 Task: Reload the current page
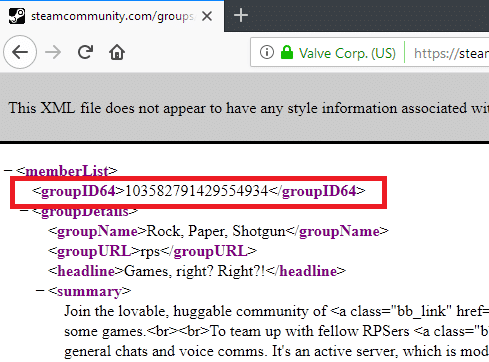85,52
